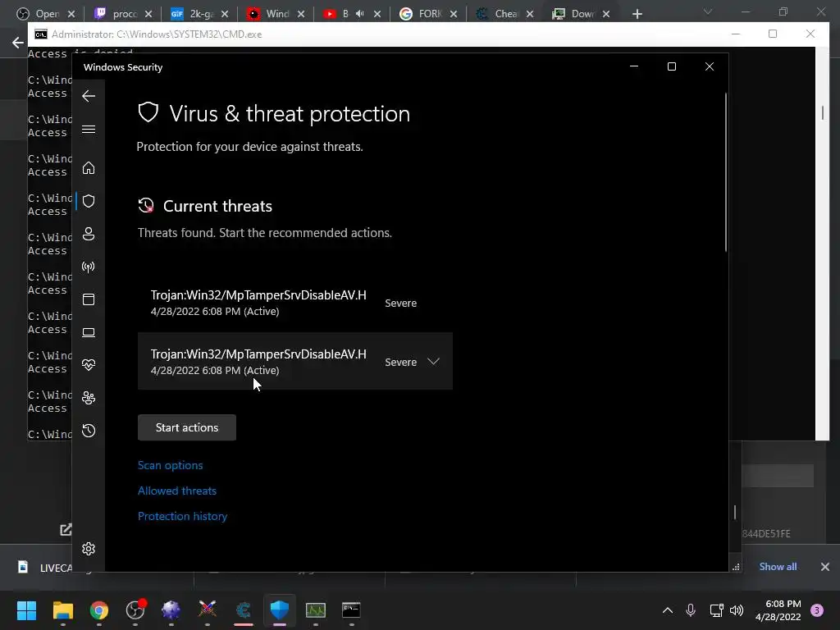Open the external link icon behind Security window
This screenshot has height=630, width=840.
tap(66, 530)
